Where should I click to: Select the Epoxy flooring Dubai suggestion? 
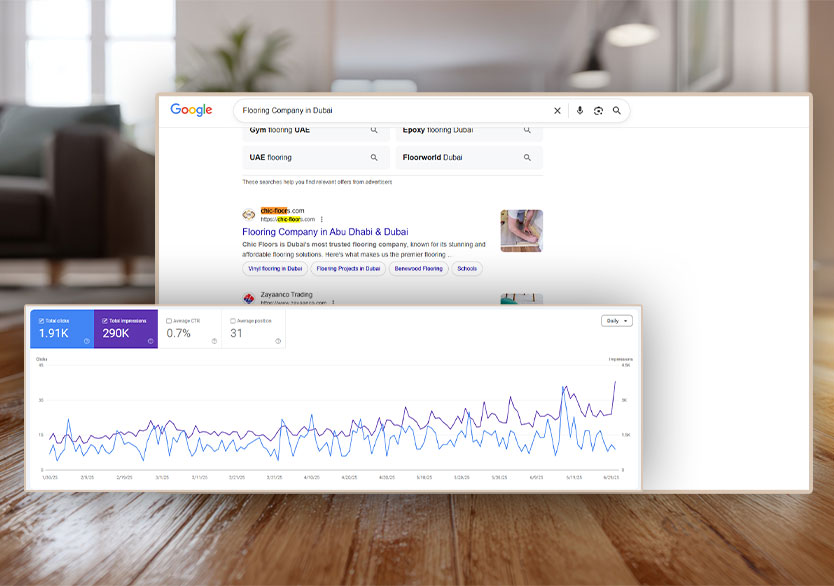[438, 130]
